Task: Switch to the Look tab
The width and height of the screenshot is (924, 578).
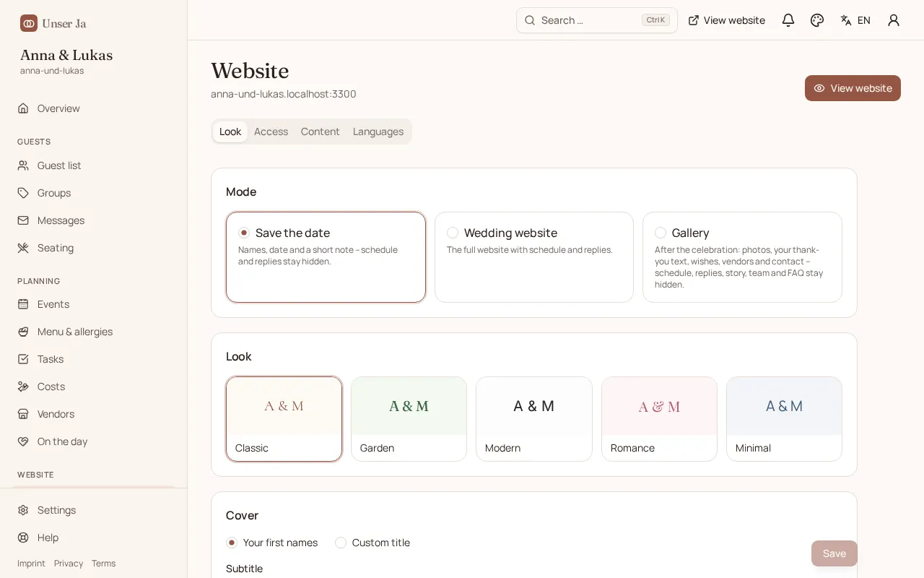Action: [x=230, y=131]
